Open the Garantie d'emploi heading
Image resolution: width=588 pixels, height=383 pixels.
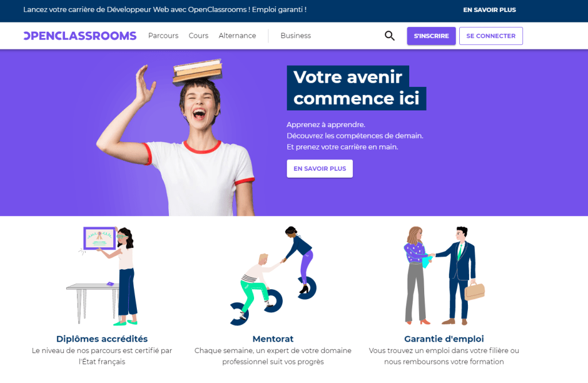pos(444,339)
